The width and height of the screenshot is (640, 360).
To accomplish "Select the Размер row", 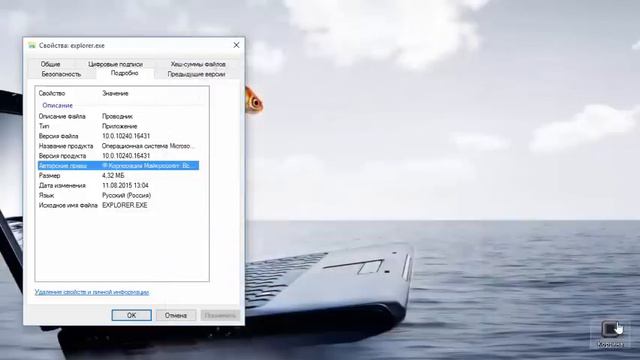I will point(118,176).
